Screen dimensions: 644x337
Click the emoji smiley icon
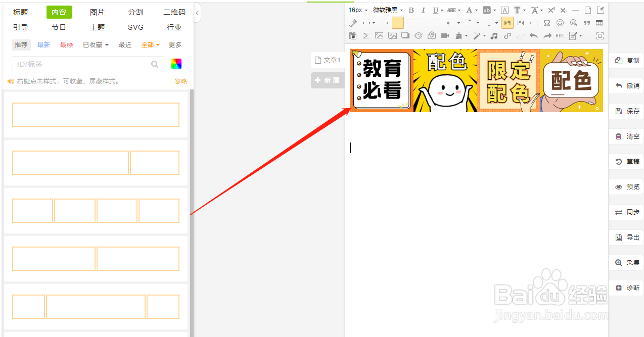tap(560, 23)
